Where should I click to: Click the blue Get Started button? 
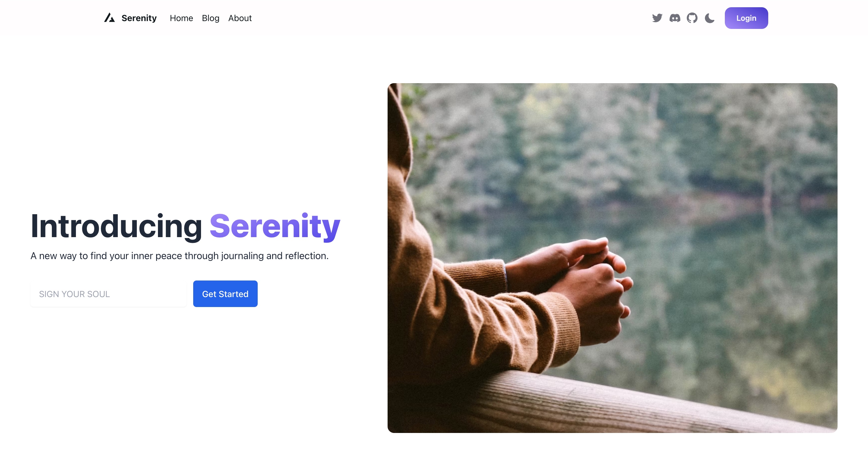(225, 294)
